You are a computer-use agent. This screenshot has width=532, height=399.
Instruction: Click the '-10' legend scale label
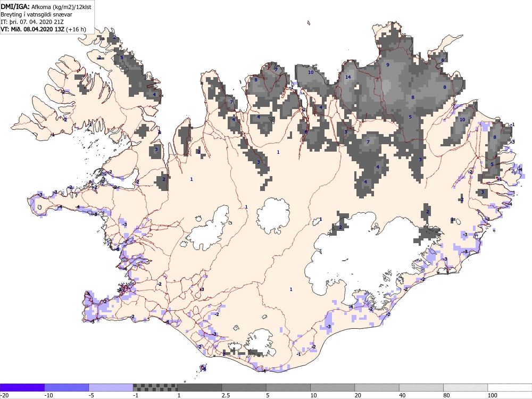pyautogui.click(x=48, y=395)
